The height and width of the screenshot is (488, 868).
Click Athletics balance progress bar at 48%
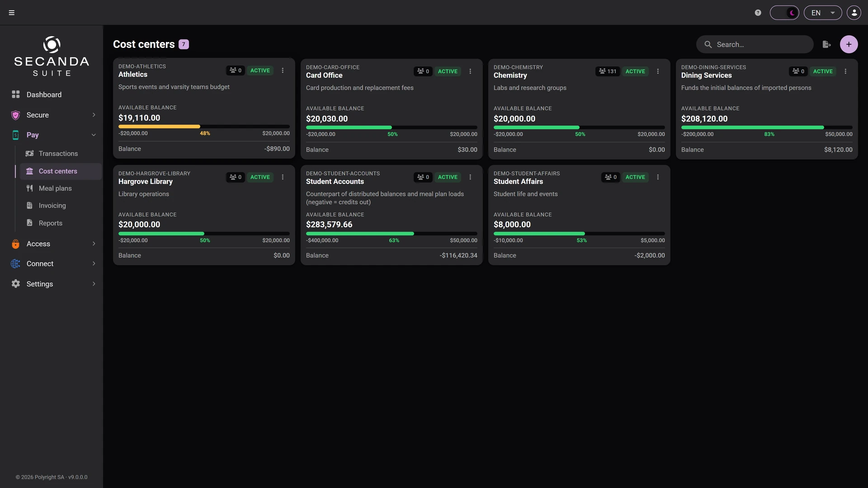coord(204,127)
